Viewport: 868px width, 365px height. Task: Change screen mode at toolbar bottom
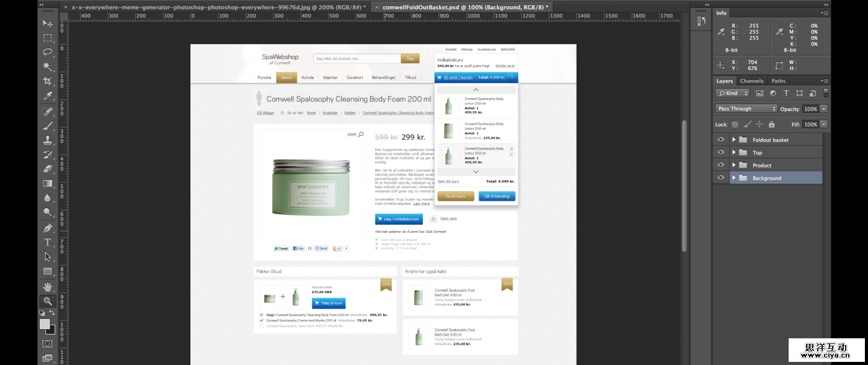[x=48, y=358]
